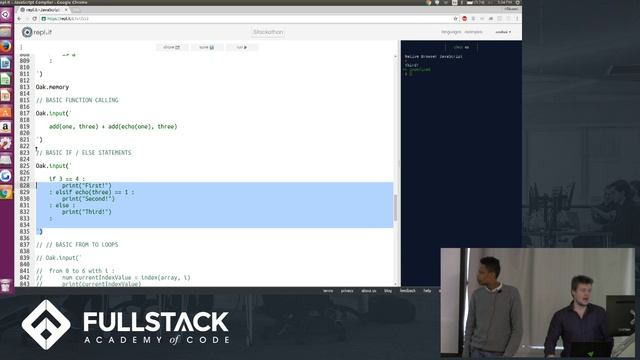This screenshot has width=640, height=360.
Task: Click the share button in editor toolbar
Action: 171,47
